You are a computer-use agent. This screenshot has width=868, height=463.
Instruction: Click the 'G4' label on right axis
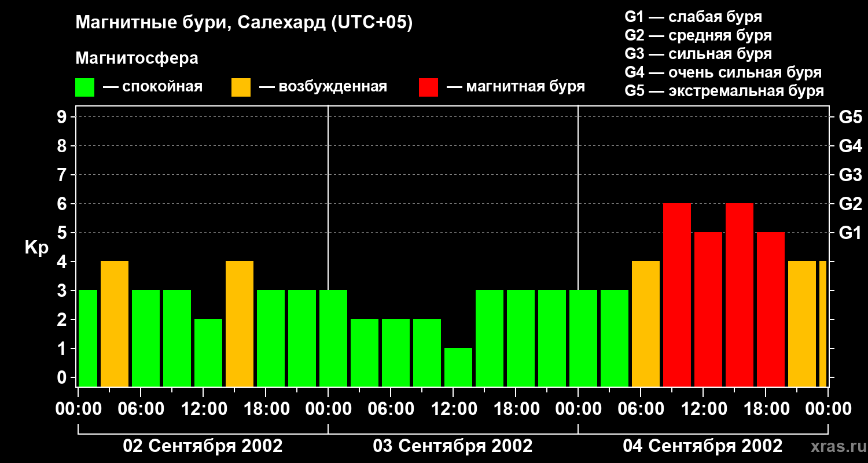click(851, 146)
